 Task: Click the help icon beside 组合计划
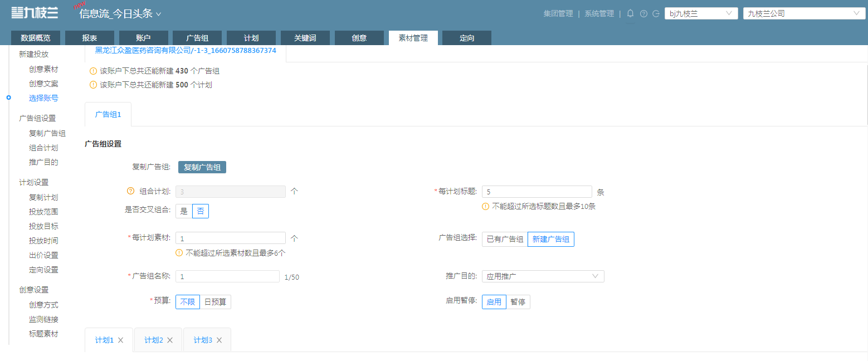pos(131,191)
